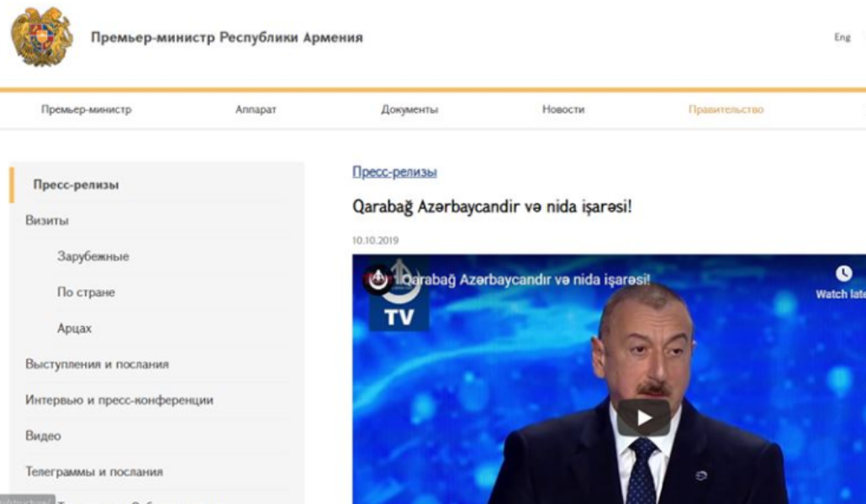Open Выступления и послания in sidebar

coord(97,365)
